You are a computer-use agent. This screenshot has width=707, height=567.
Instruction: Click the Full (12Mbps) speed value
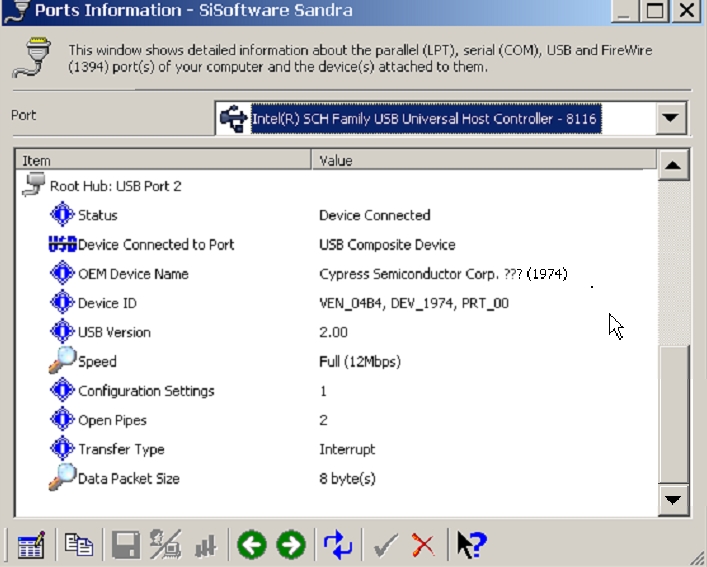tap(360, 361)
